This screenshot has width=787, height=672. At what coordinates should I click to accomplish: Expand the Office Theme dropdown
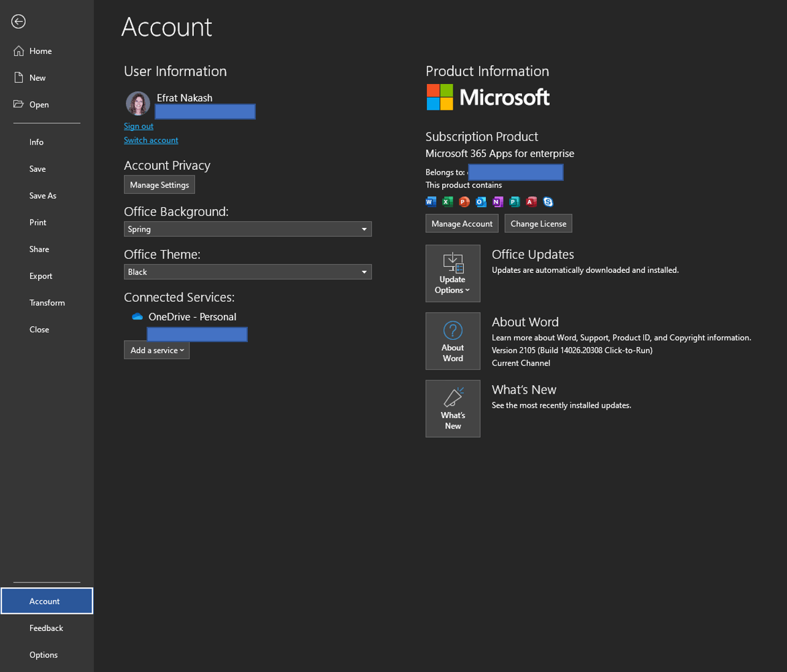[x=247, y=272]
